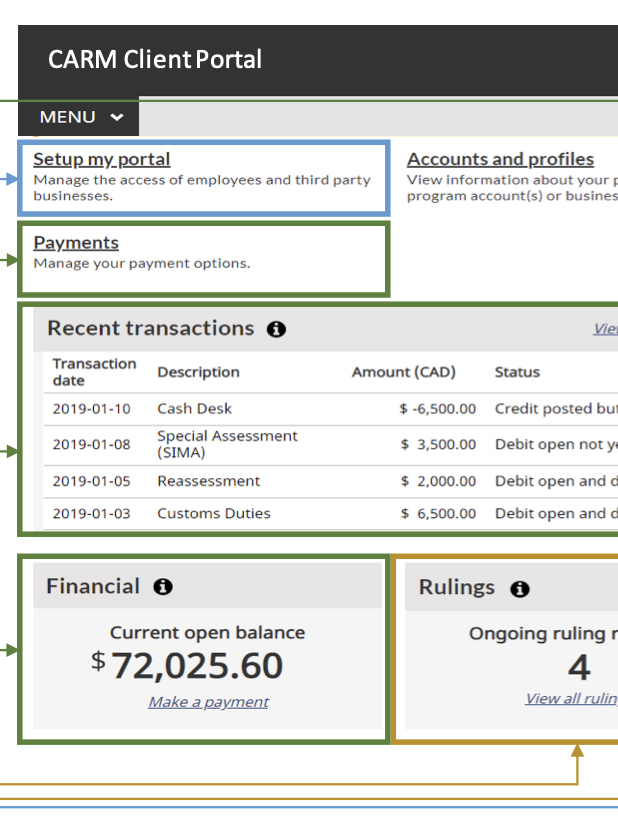Click the info icon beside Rulings
Screen dimensions: 618x824
pyautogui.click(x=520, y=589)
